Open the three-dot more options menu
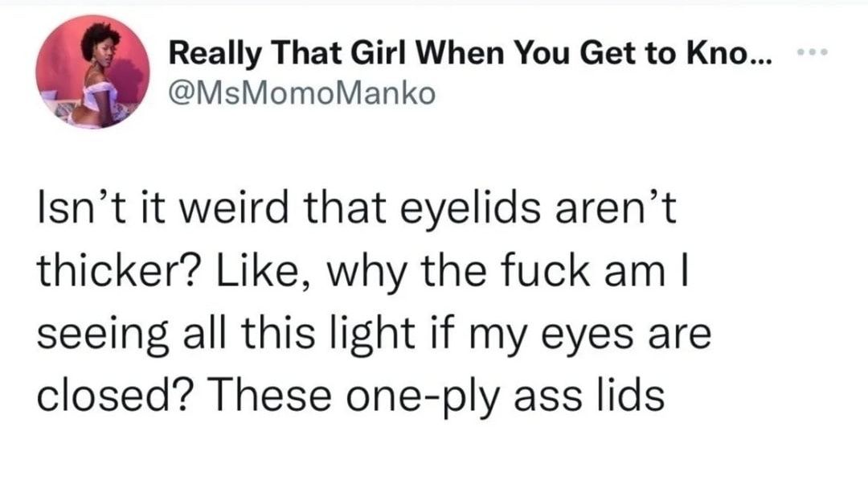This screenshot has width=868, height=493. [x=813, y=54]
